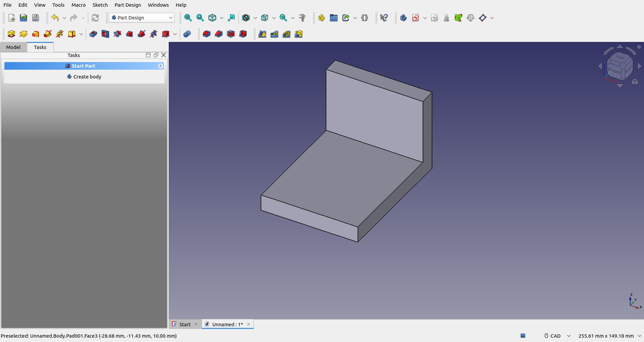
Task: Open the Boolean operation tool
Action: 187,34
